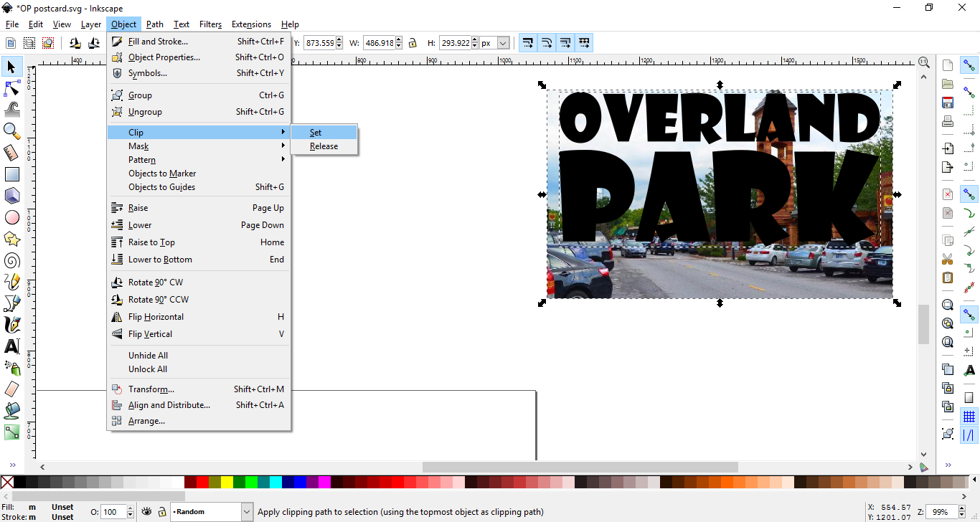Select the Ellipse tool
This screenshot has width=980, height=522.
coord(11,217)
